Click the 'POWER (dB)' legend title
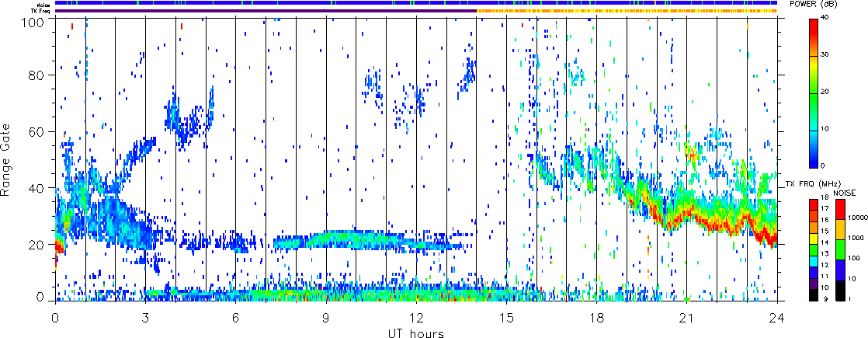This screenshot has width=868, height=338. click(813, 5)
